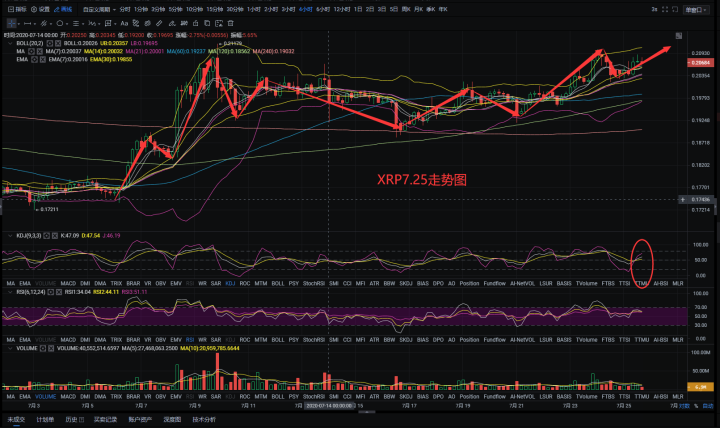Open the 技术分析 tab
This screenshot has width=720, height=428.
point(204,420)
